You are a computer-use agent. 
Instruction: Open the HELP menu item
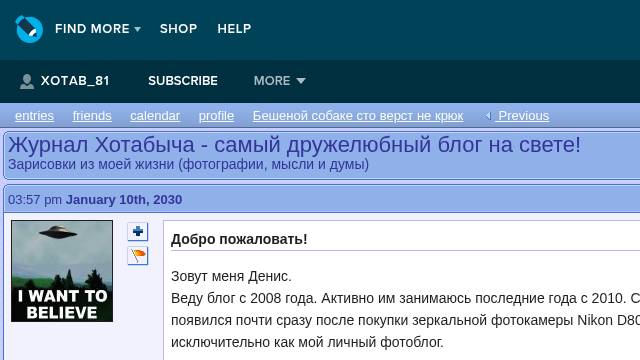point(234,29)
